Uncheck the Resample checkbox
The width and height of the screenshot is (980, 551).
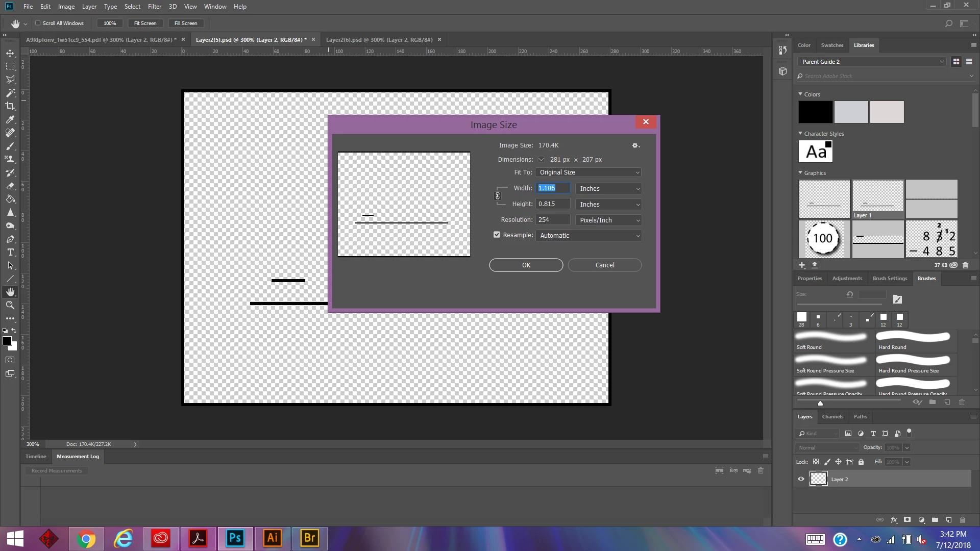[x=497, y=235]
